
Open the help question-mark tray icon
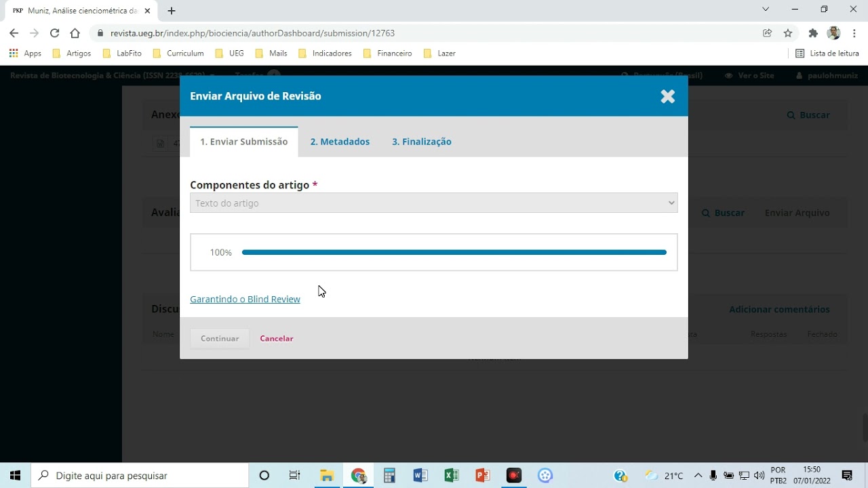point(620,476)
